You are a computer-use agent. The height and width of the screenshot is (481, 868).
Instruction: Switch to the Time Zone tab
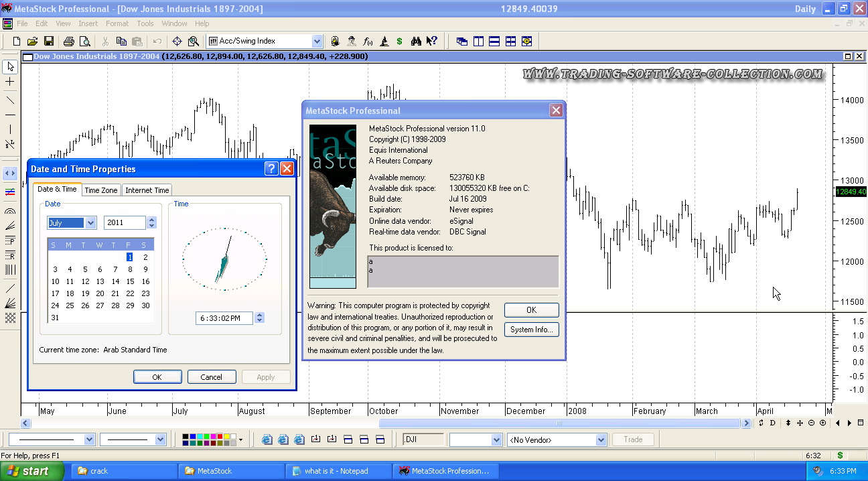point(101,190)
